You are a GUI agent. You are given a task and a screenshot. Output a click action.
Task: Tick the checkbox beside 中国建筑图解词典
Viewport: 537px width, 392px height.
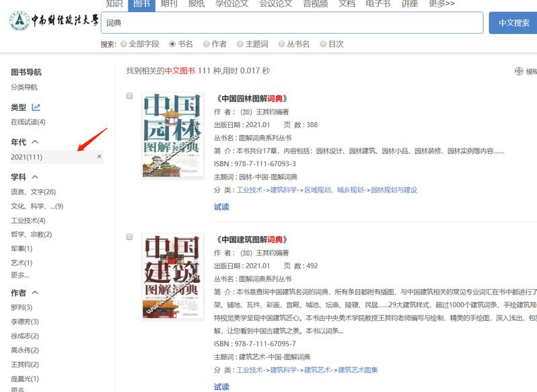pyautogui.click(x=130, y=237)
